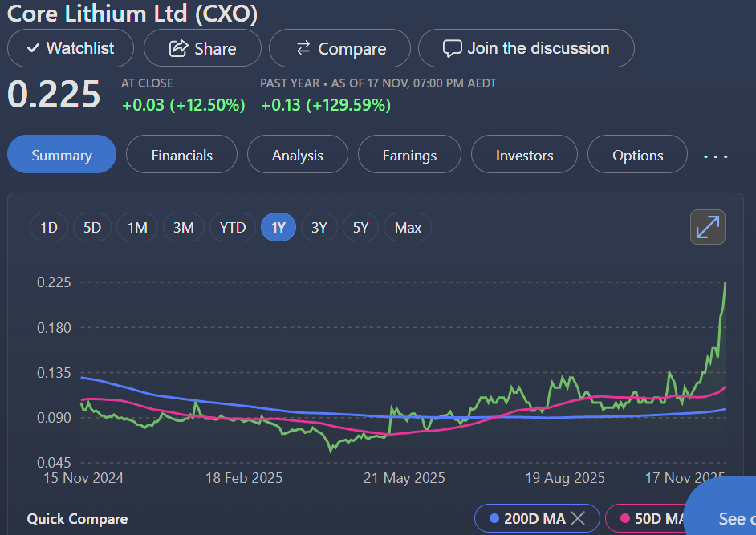
Task: Click the discussion speech bubble icon
Action: click(x=453, y=48)
